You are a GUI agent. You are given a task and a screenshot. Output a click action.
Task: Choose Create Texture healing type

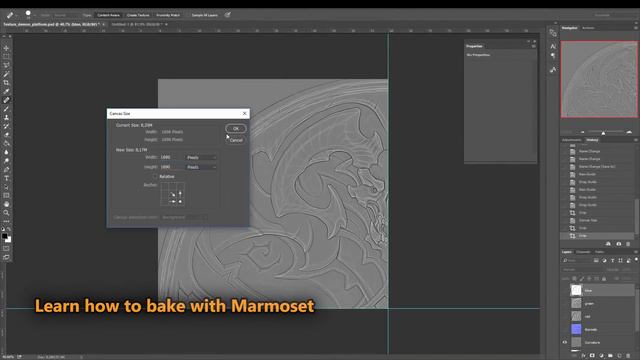[138, 15]
